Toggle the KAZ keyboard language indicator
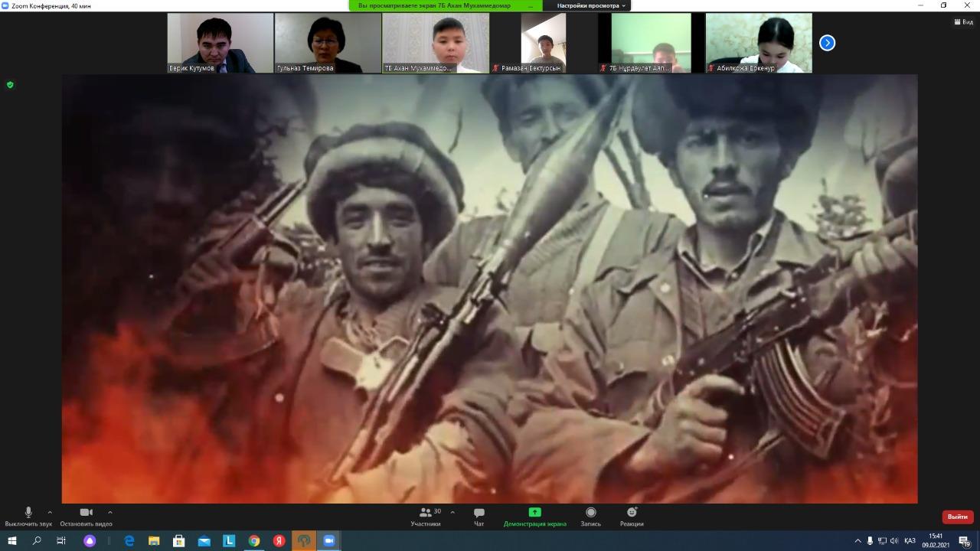The height and width of the screenshot is (551, 980). (x=910, y=541)
